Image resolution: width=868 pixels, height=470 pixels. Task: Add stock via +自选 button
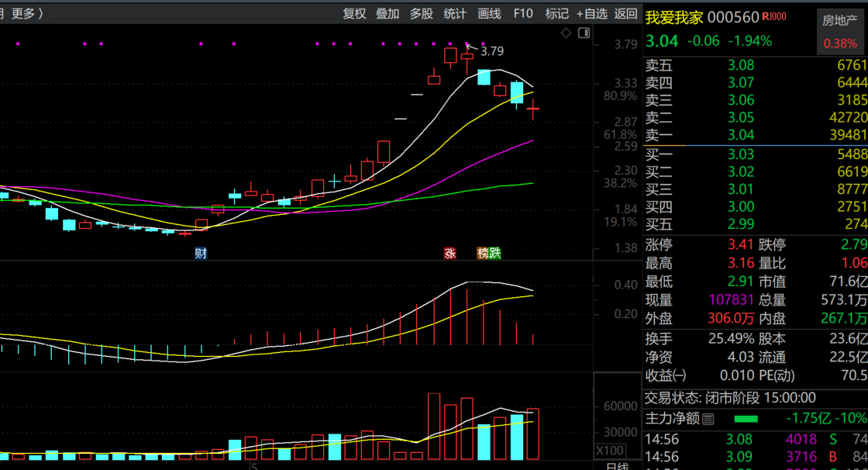click(592, 13)
